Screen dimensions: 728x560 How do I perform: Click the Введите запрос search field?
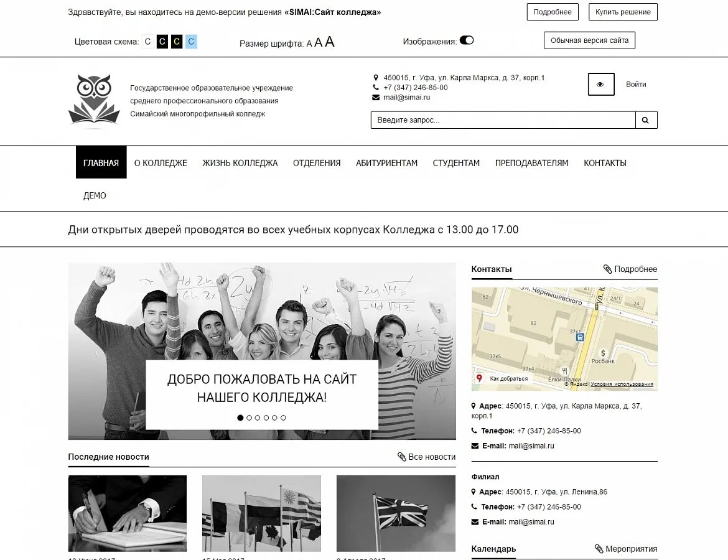pyautogui.click(x=503, y=120)
